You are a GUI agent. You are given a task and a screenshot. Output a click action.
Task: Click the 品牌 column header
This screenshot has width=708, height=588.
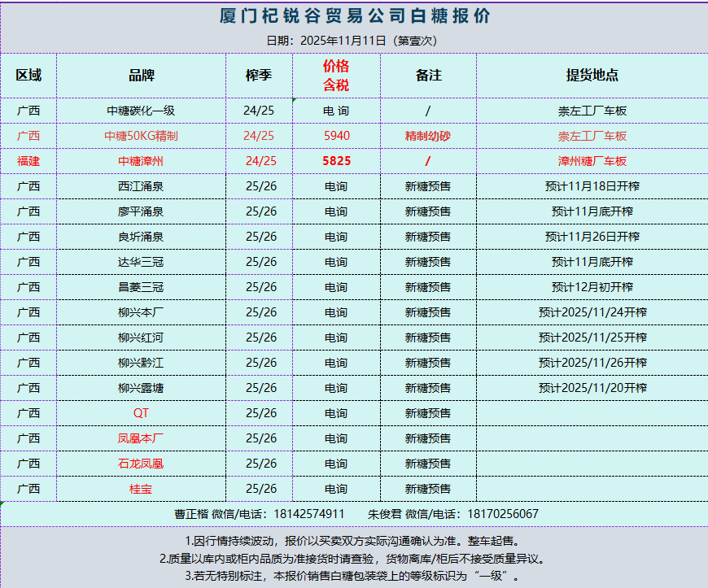point(142,76)
